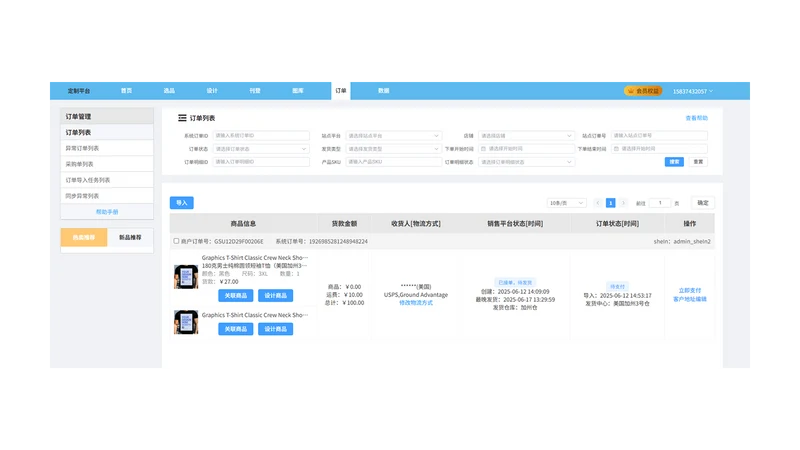Open the 图库 tab

pyautogui.click(x=298, y=91)
